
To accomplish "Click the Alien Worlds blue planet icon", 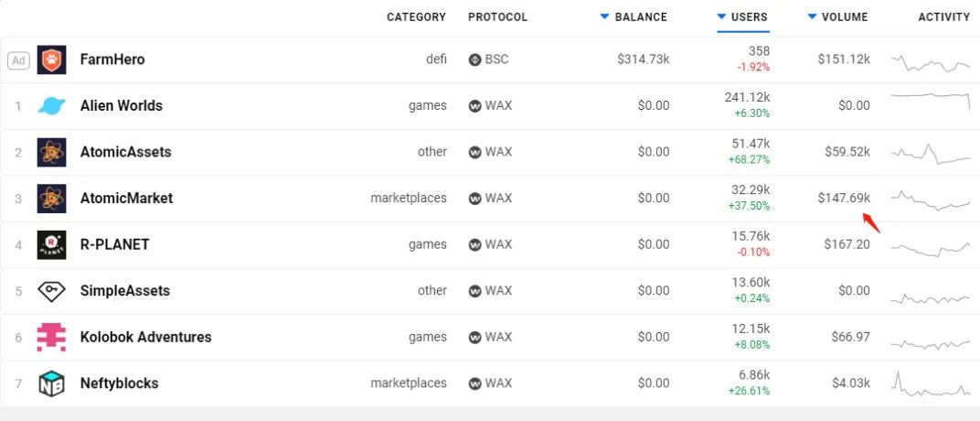I will (x=51, y=106).
